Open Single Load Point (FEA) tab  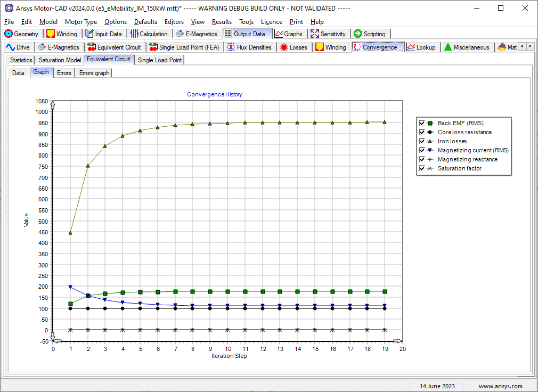(185, 47)
